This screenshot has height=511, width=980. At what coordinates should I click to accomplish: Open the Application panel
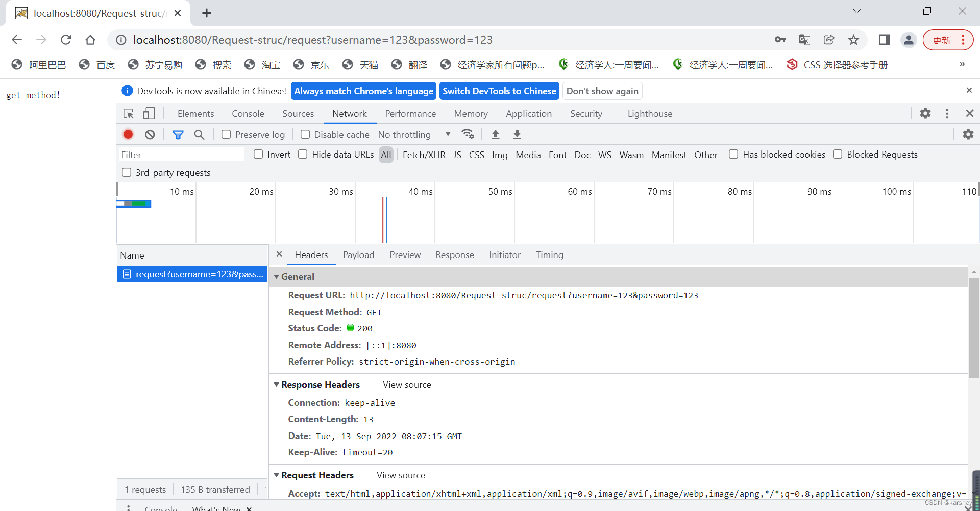point(529,113)
